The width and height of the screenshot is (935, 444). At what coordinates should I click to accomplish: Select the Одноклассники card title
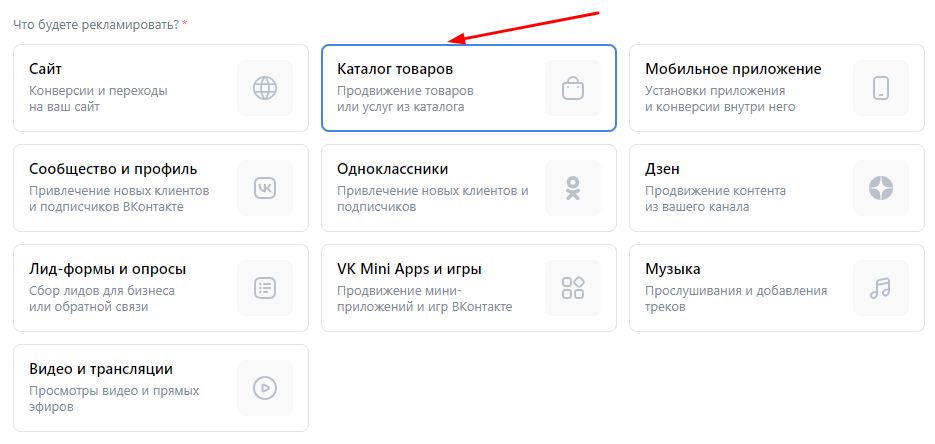coord(392,169)
